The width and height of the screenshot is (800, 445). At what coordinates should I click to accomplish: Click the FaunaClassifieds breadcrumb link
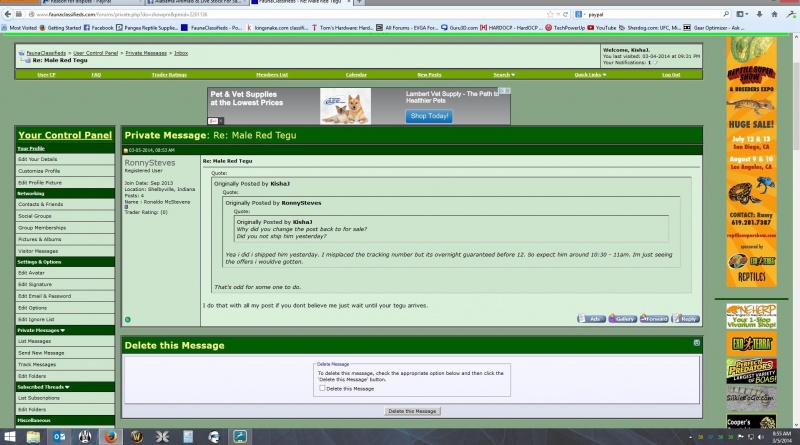click(46, 53)
